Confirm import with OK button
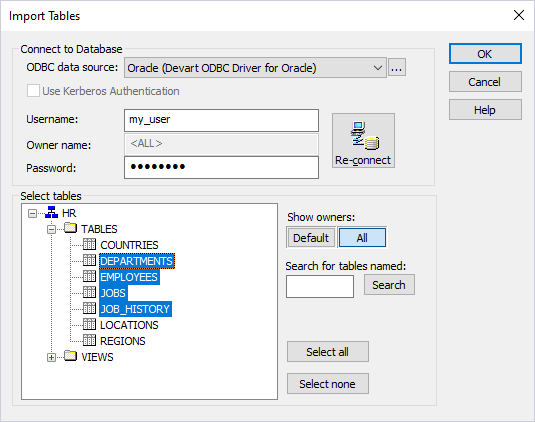Viewport: 535px width, 422px height. tap(485, 54)
